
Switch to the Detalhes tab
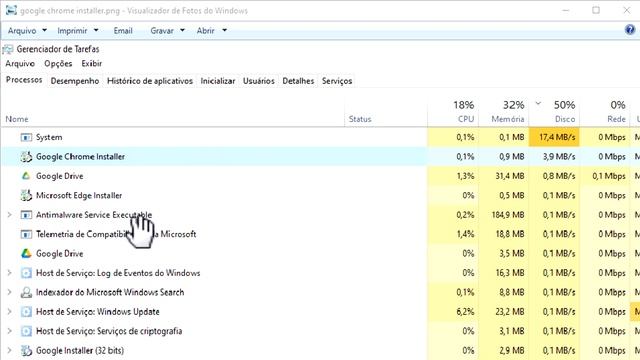click(298, 81)
